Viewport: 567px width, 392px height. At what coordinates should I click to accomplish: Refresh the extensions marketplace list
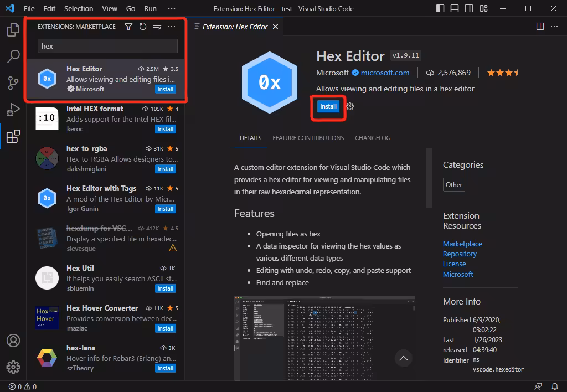coord(143,27)
